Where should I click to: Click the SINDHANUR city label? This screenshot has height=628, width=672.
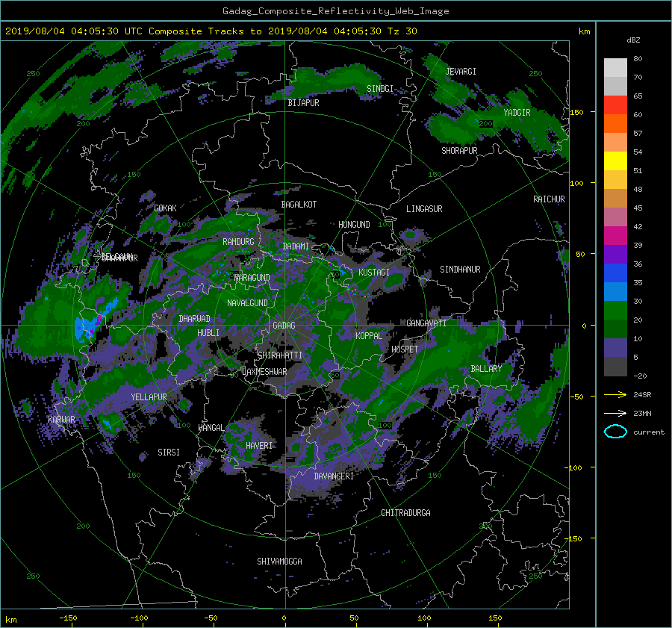(x=460, y=270)
